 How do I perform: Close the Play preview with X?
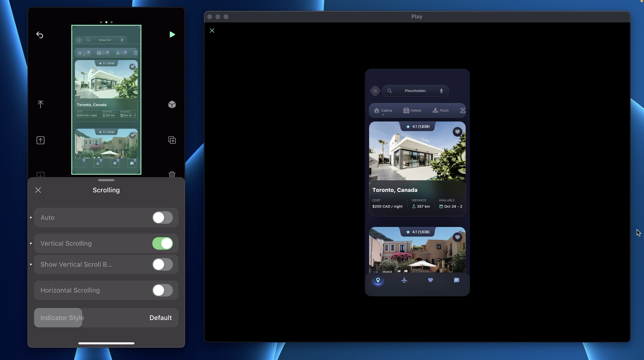212,30
